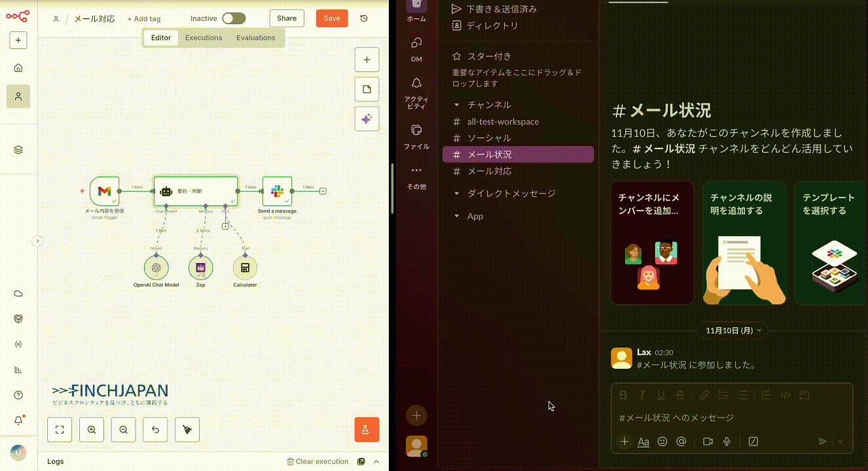Viewport: 868px width, 471px height.
Task: Zoom in on the workflow canvas
Action: pyautogui.click(x=92, y=430)
